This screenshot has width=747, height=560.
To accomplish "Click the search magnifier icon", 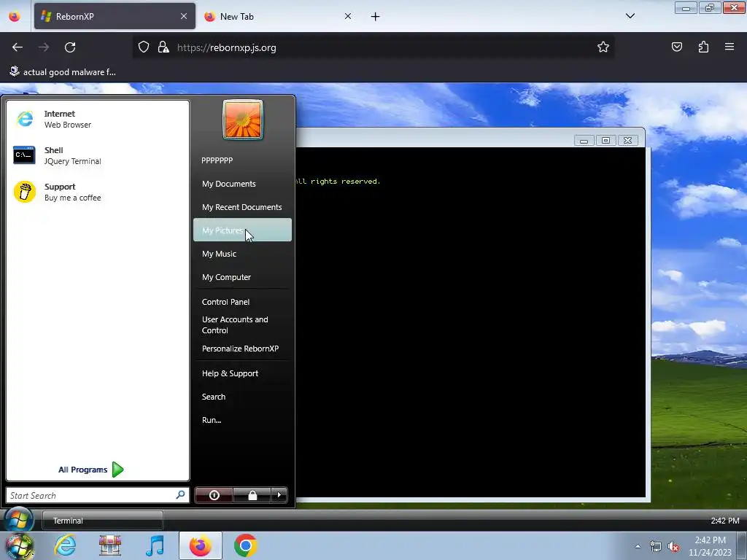I will point(181,495).
